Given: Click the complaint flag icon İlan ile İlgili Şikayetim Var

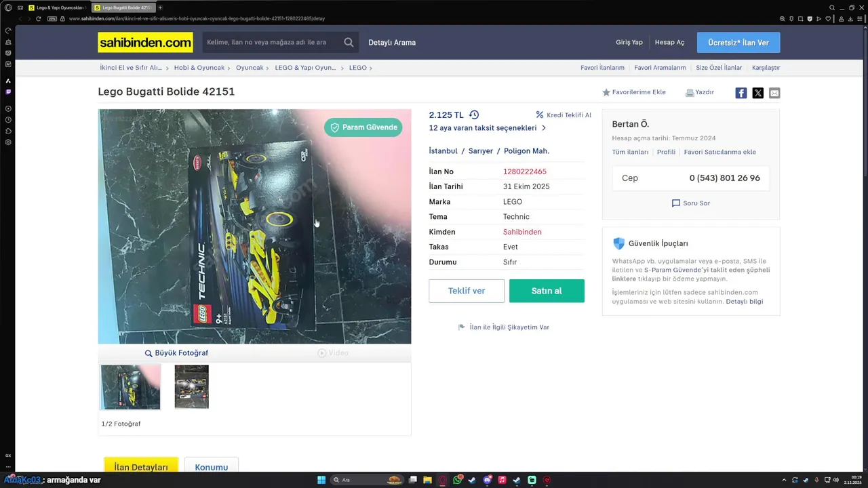Looking at the screenshot, I should click(x=462, y=327).
